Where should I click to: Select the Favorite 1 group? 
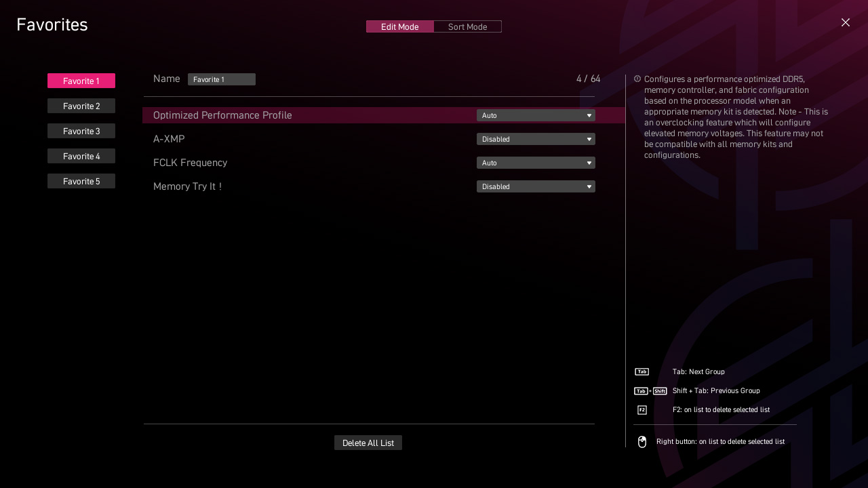point(81,81)
